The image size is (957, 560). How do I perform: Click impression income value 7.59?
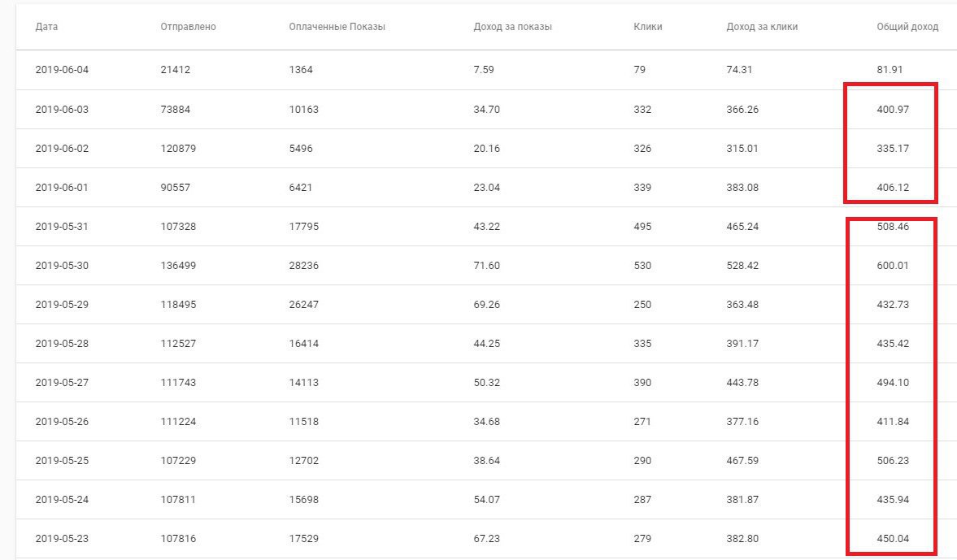coord(484,70)
